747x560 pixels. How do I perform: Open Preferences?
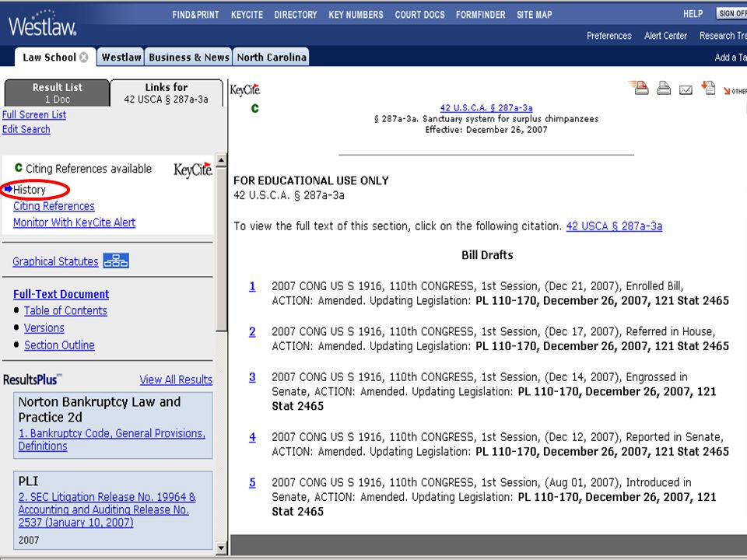point(608,36)
